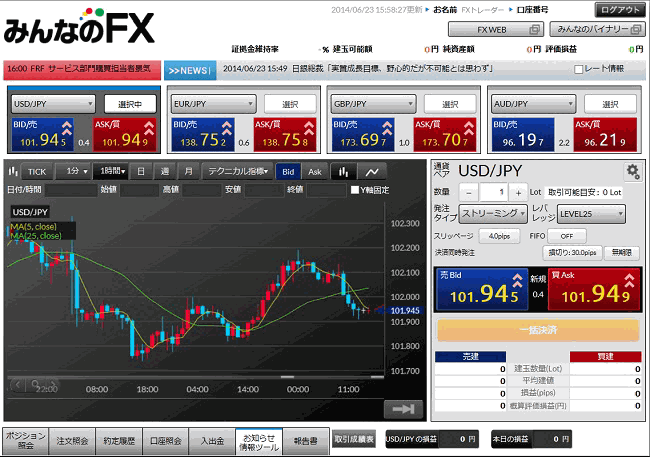Viewport: 650px width, 457px height.
Task: Enable the Y軸固定 checkbox
Action: pos(355,190)
